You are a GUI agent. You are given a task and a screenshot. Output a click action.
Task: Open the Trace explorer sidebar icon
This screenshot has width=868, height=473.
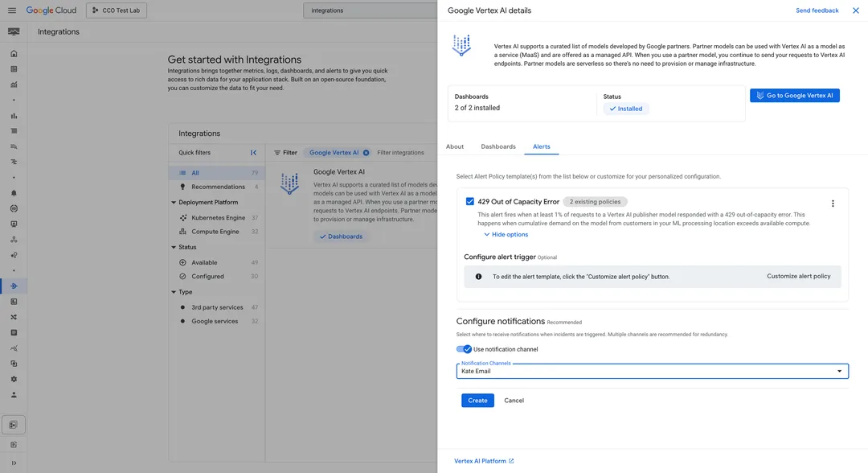[14, 162]
